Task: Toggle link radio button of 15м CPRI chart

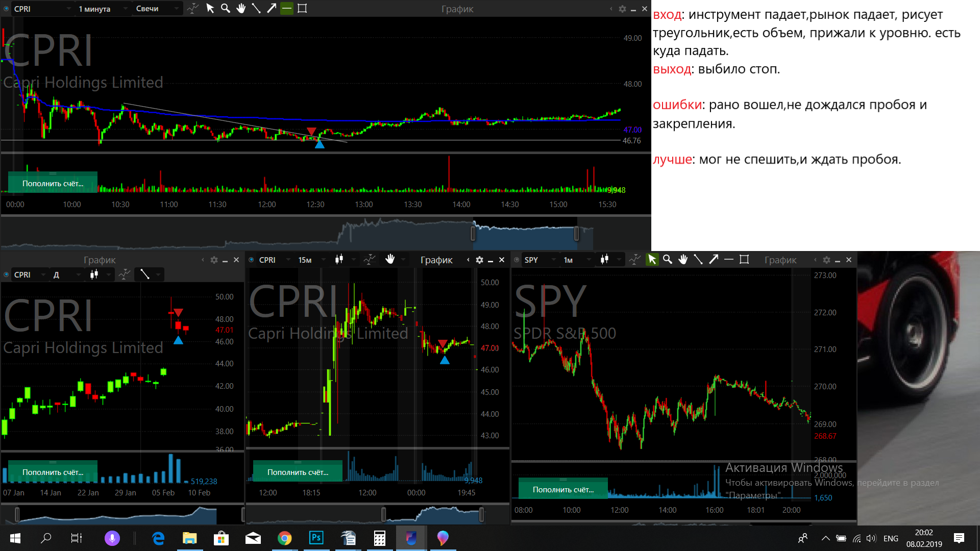Action: 251,260
